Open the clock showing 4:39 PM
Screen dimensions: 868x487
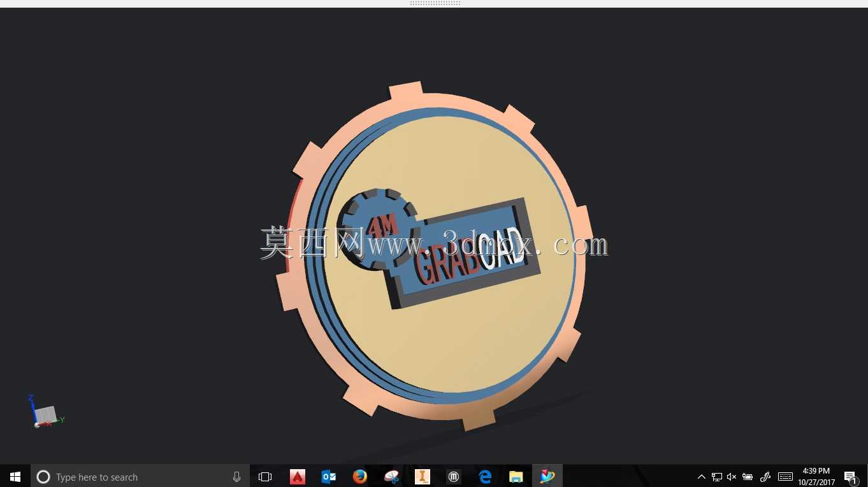pos(816,476)
